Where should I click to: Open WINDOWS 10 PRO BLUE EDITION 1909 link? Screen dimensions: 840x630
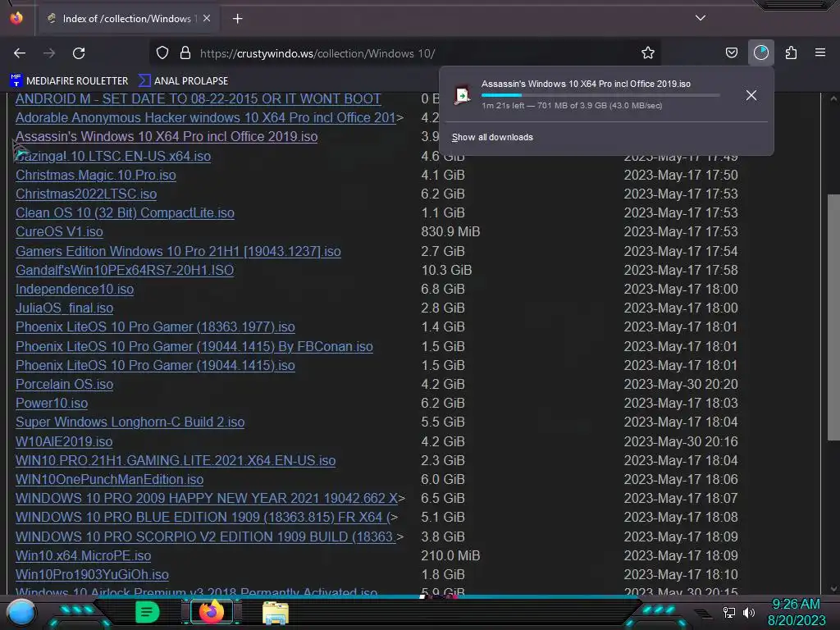point(203,518)
